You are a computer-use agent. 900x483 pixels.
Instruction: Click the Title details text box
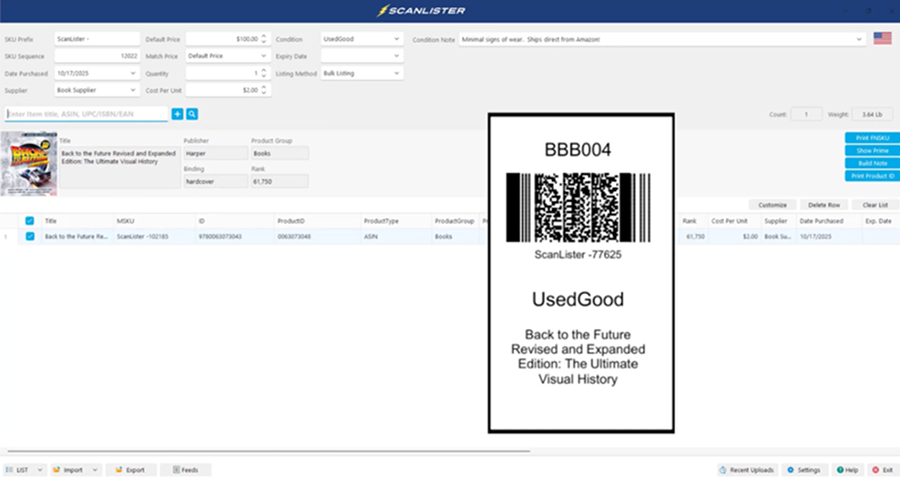click(x=120, y=167)
